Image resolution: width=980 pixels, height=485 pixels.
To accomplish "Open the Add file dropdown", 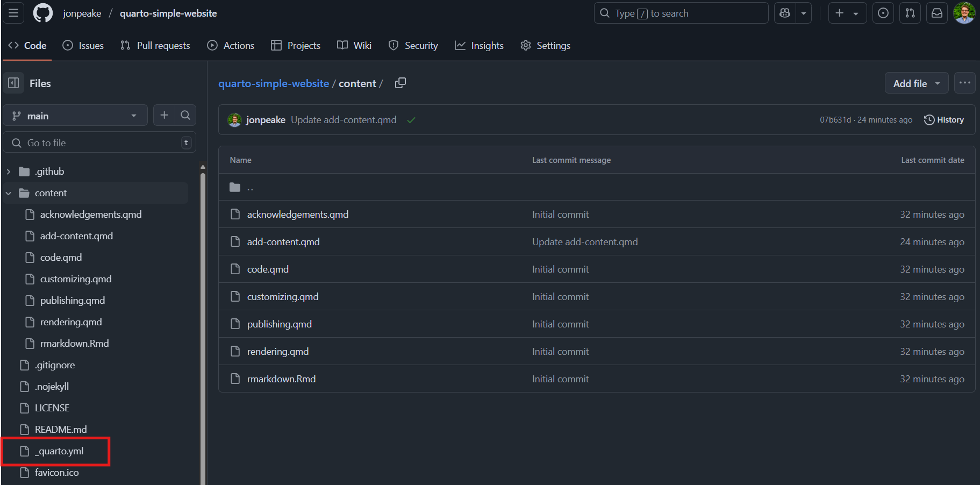I will 917,83.
